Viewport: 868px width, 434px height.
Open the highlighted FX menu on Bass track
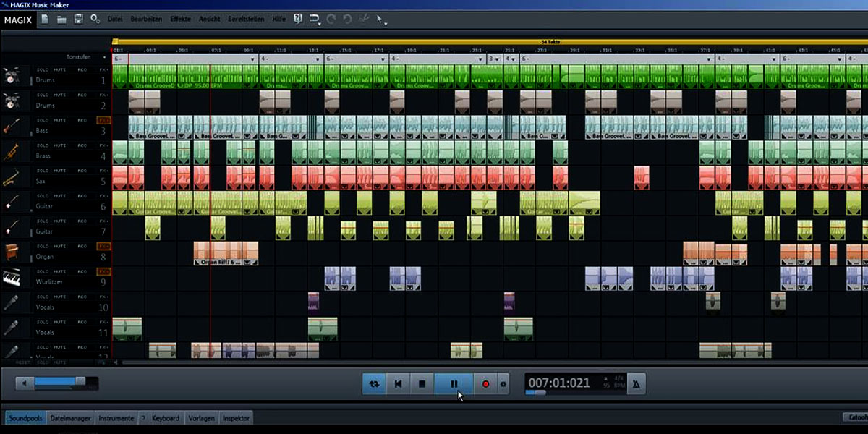pos(103,120)
